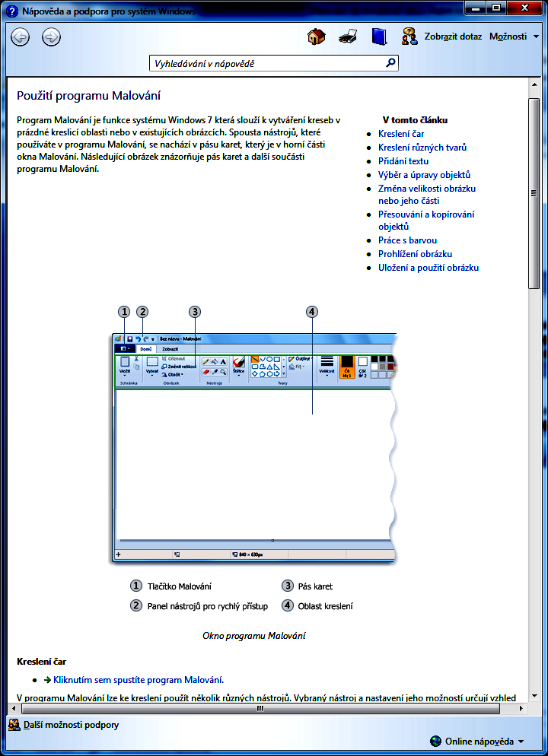Click the magnifier icon in the search box
Image resolution: width=548 pixels, height=756 pixels.
pos(390,62)
